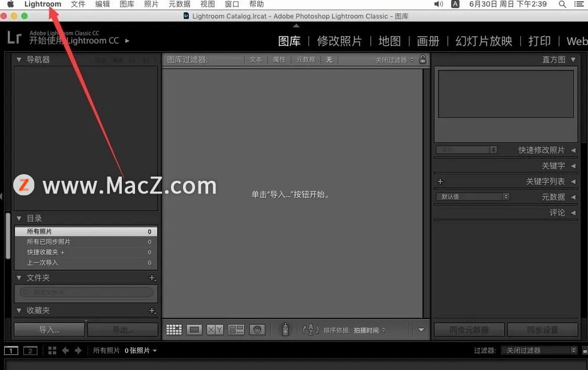Viewport: 588px width, 370px height.
Task: Click the 导入... button
Action: click(49, 330)
